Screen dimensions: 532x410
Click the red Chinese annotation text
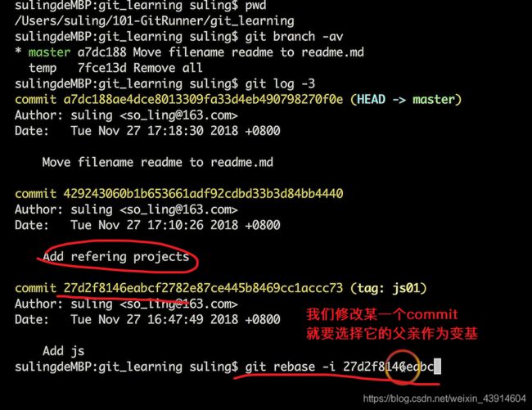pos(392,324)
